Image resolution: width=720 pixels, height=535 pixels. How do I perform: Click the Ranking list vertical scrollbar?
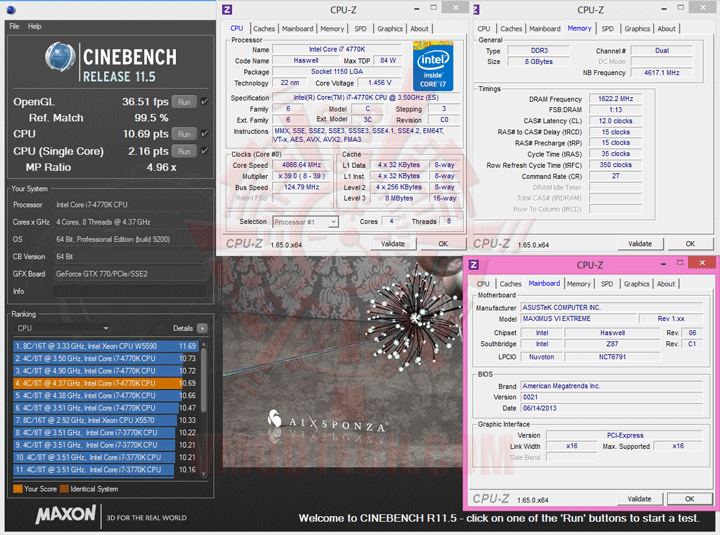coord(203,409)
